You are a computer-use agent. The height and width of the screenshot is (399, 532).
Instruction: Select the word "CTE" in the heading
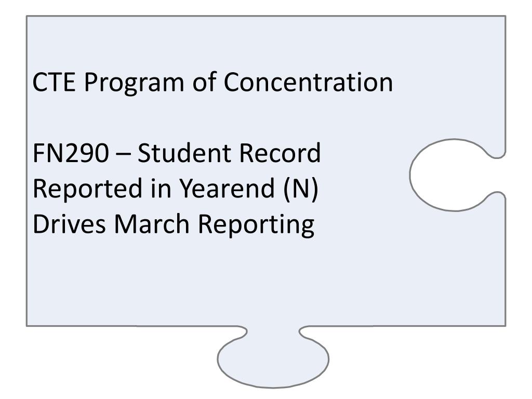click(54, 82)
